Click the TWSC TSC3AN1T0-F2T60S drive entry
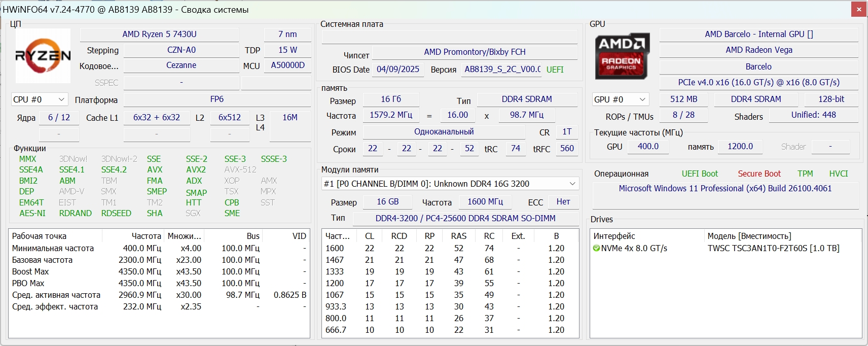This screenshot has height=346, width=868. pyautogui.click(x=773, y=248)
